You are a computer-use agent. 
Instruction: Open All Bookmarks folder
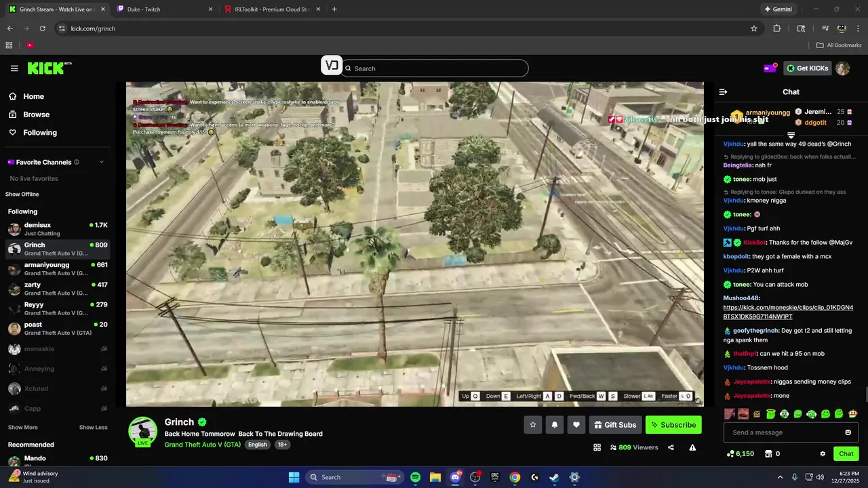839,45
